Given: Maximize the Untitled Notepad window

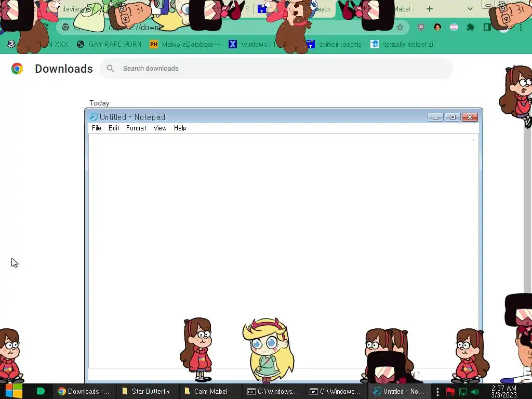Looking at the screenshot, I should (453, 117).
